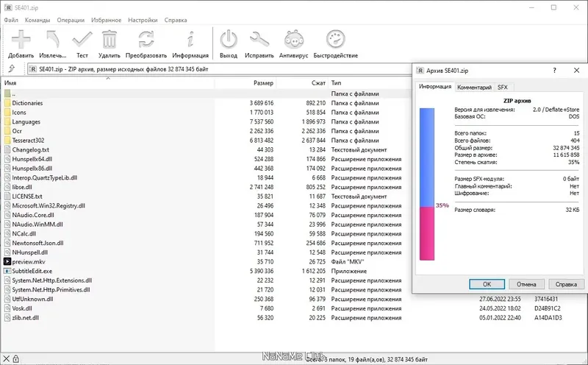Click the Tesseract302 folder icon
588x365 pixels.
coord(7,141)
